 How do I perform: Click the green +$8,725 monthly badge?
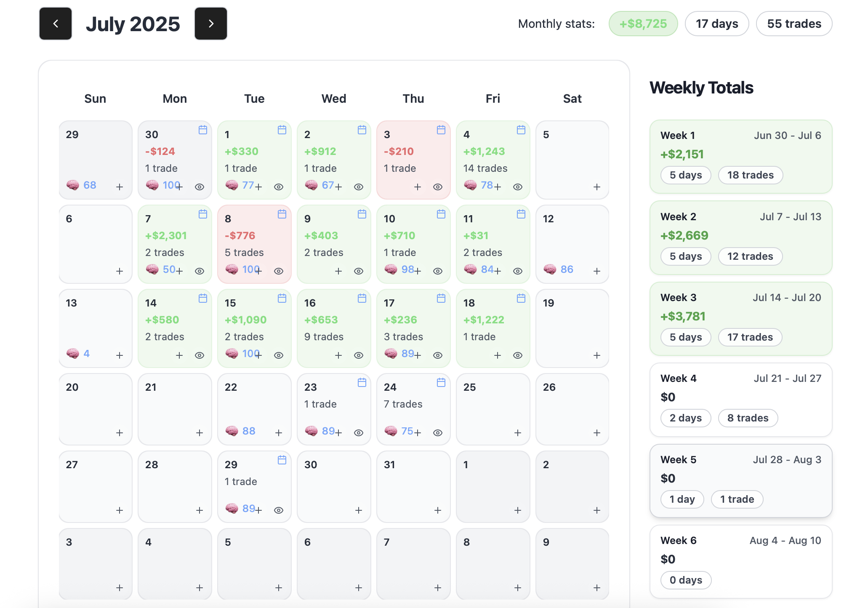(x=643, y=24)
